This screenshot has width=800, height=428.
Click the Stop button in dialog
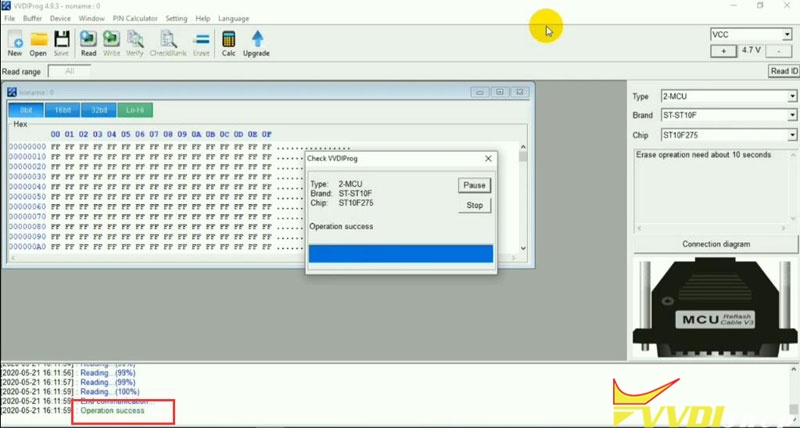474,205
